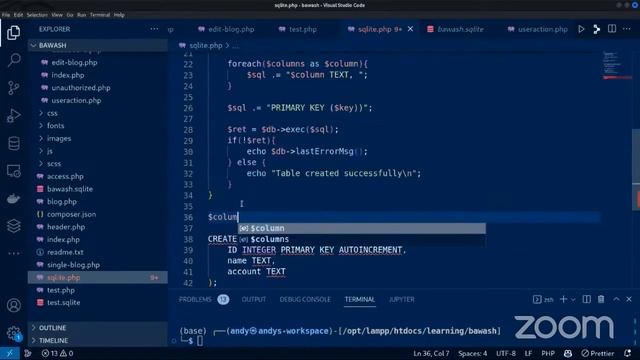Expand the OUTLINE section
Image resolution: width=640 pixels, height=360 pixels.
tap(98, 328)
